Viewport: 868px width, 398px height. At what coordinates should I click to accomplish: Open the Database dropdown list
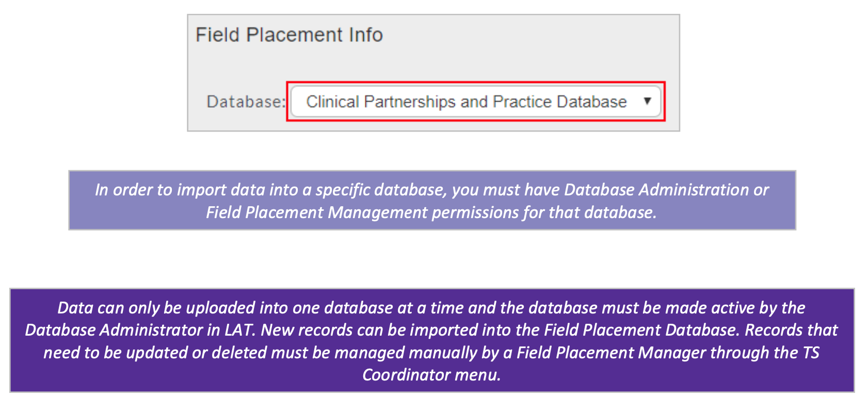point(476,102)
